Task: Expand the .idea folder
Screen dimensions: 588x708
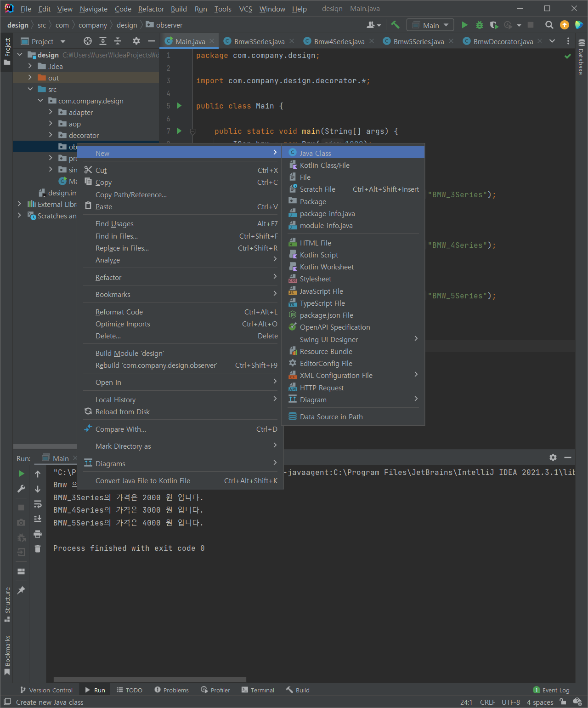Action: tap(30, 66)
